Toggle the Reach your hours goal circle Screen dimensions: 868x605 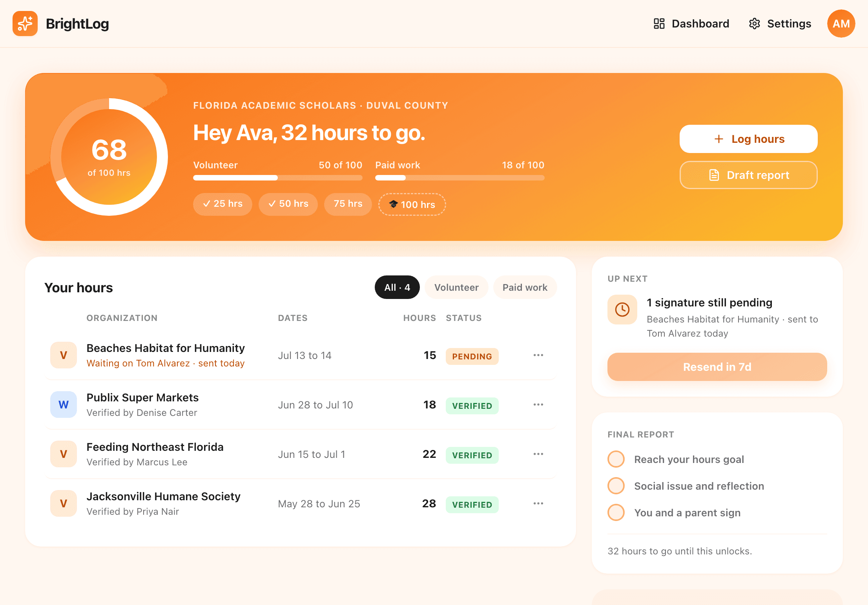coord(616,459)
